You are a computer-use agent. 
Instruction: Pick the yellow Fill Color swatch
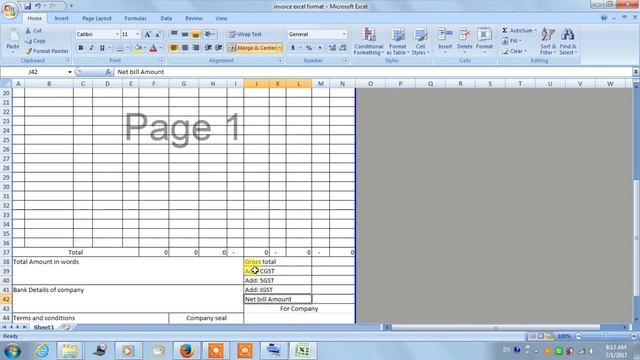(138, 48)
